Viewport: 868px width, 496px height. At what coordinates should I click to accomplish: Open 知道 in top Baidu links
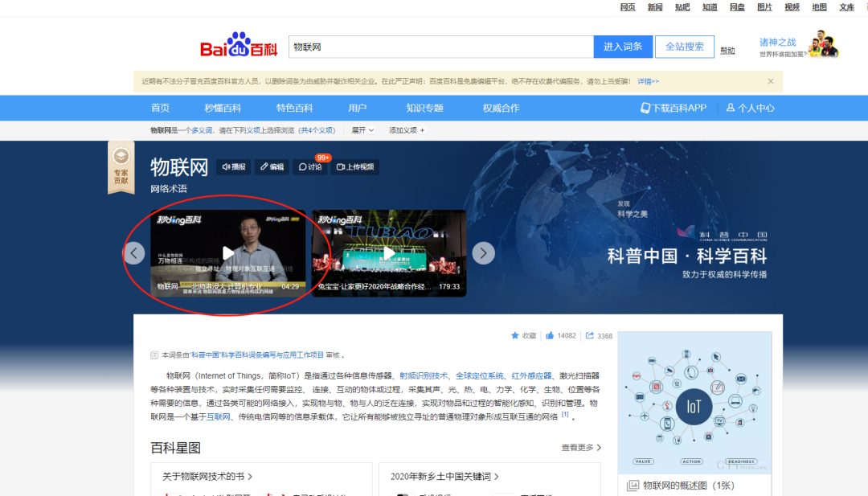(710, 7)
